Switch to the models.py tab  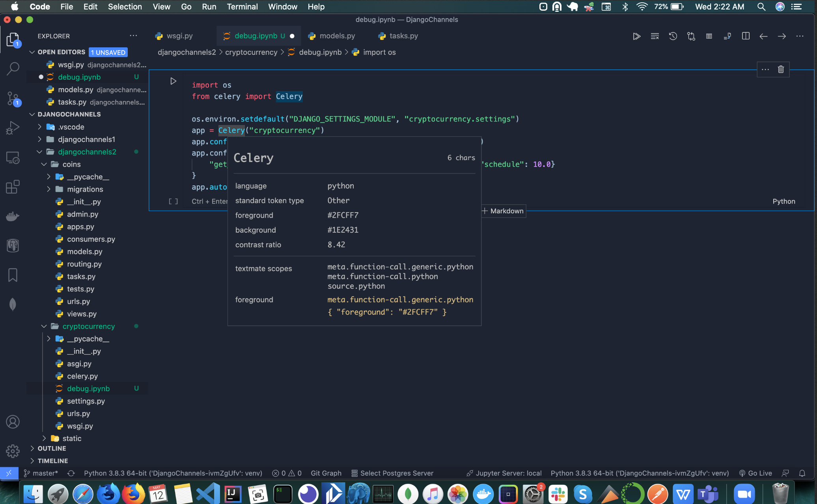(337, 36)
